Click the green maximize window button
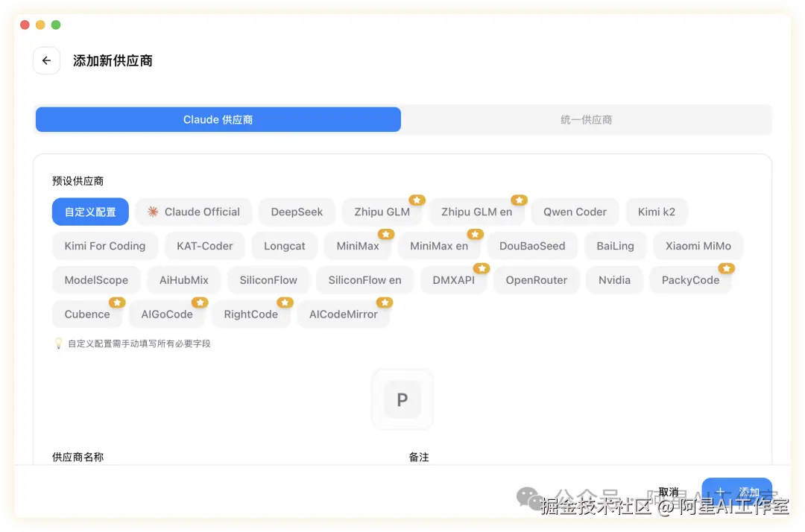805x532 pixels. point(56,25)
